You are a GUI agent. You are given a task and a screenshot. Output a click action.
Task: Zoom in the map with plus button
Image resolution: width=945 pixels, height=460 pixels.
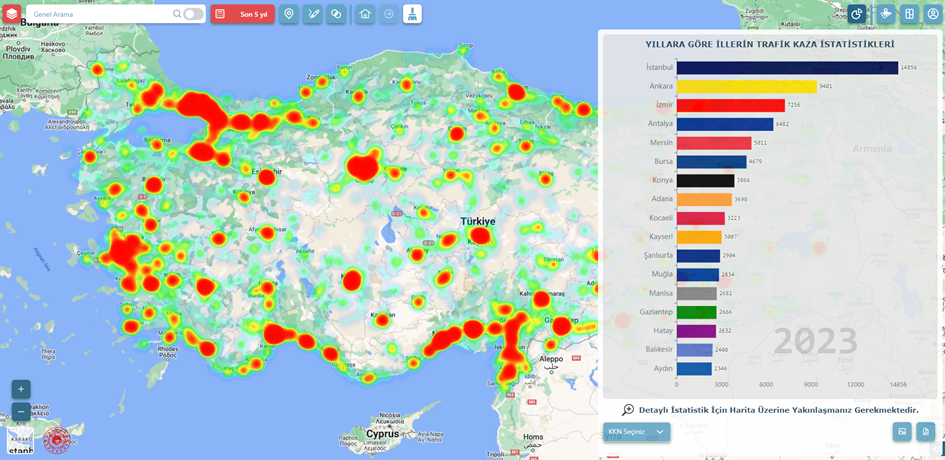[x=21, y=389]
